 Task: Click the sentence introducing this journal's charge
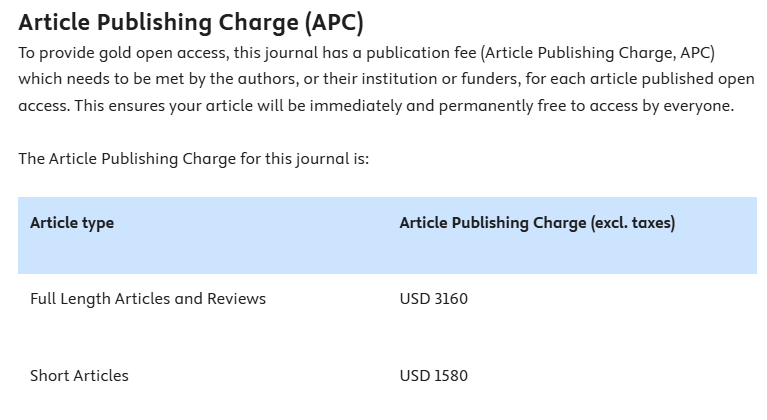[x=194, y=159]
